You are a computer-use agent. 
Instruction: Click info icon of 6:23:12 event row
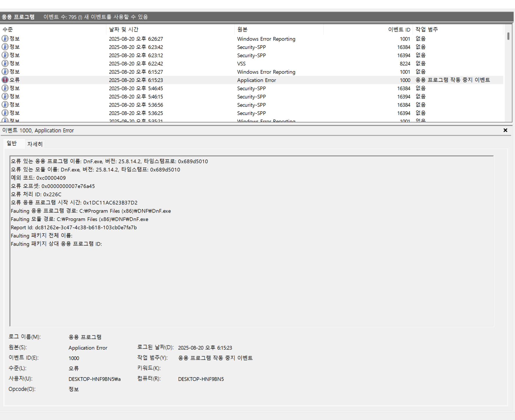click(x=5, y=55)
